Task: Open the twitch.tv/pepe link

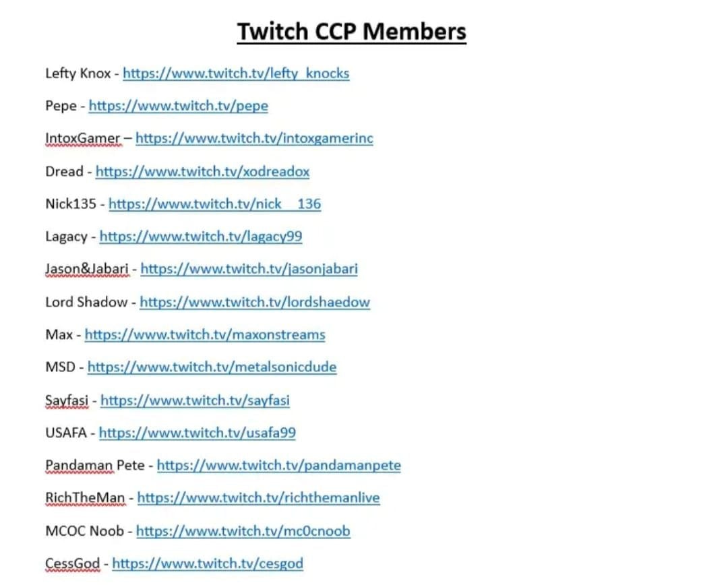Action: 178,106
